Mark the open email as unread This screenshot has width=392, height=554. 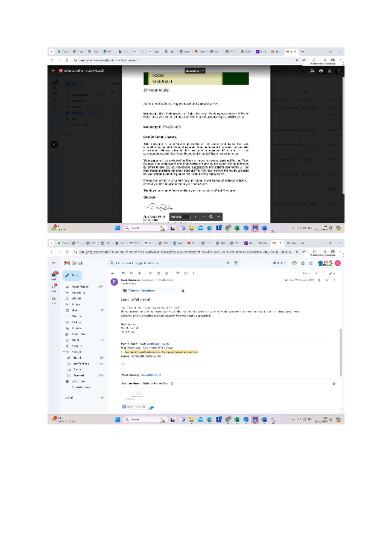coord(150,273)
